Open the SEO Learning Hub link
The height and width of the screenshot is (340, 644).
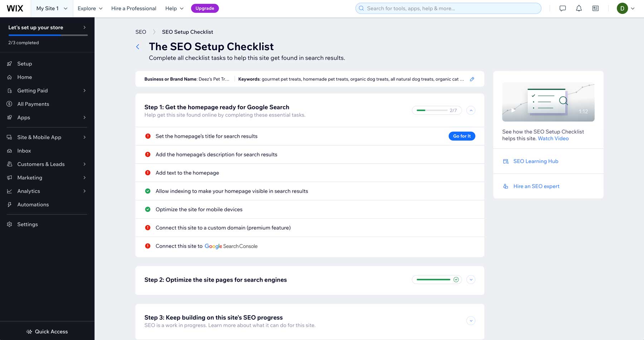536,161
